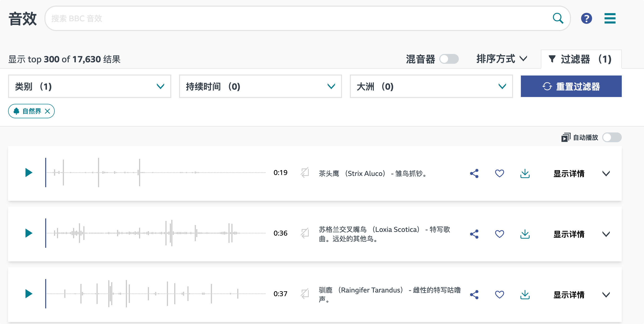
Task: Expand the 大洲 (0) dropdown
Action: tap(431, 86)
